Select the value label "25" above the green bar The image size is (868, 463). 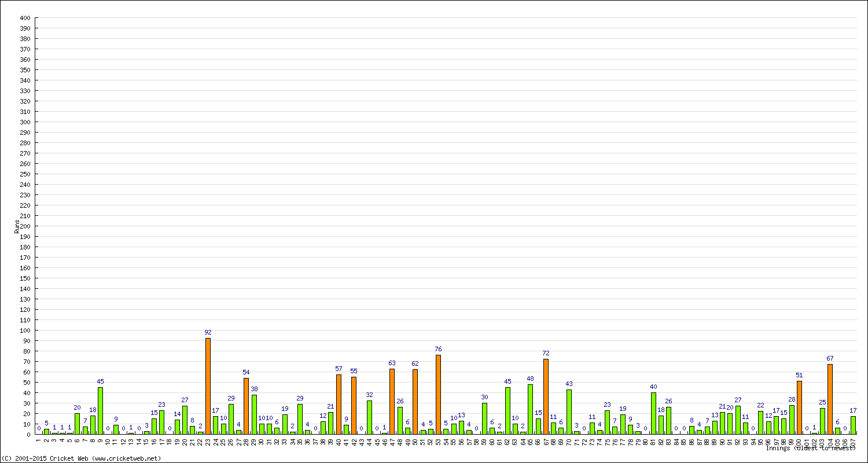(x=822, y=402)
